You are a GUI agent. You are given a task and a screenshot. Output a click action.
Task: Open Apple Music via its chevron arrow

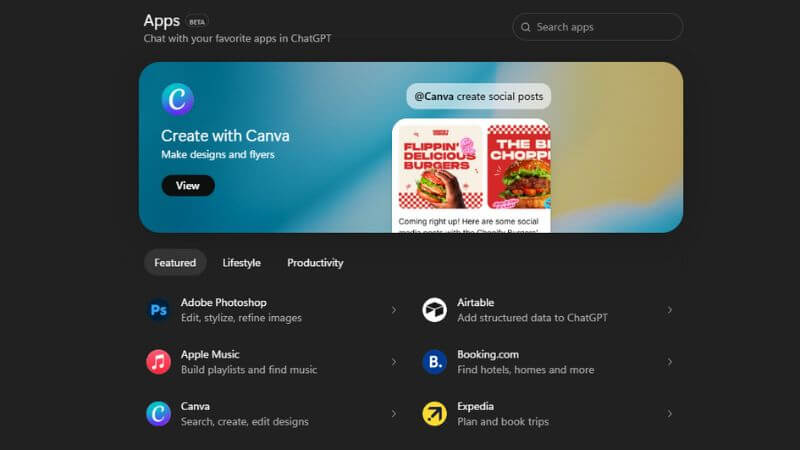click(394, 362)
